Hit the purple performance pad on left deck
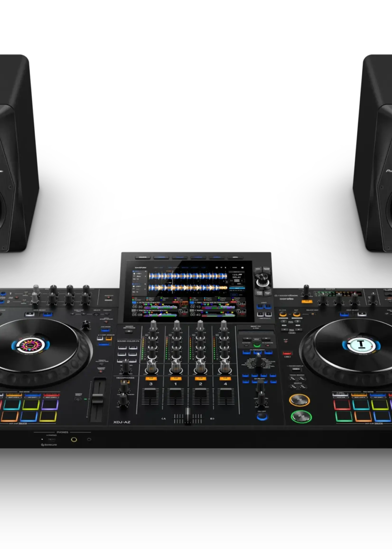392x549 pixels. (50, 405)
